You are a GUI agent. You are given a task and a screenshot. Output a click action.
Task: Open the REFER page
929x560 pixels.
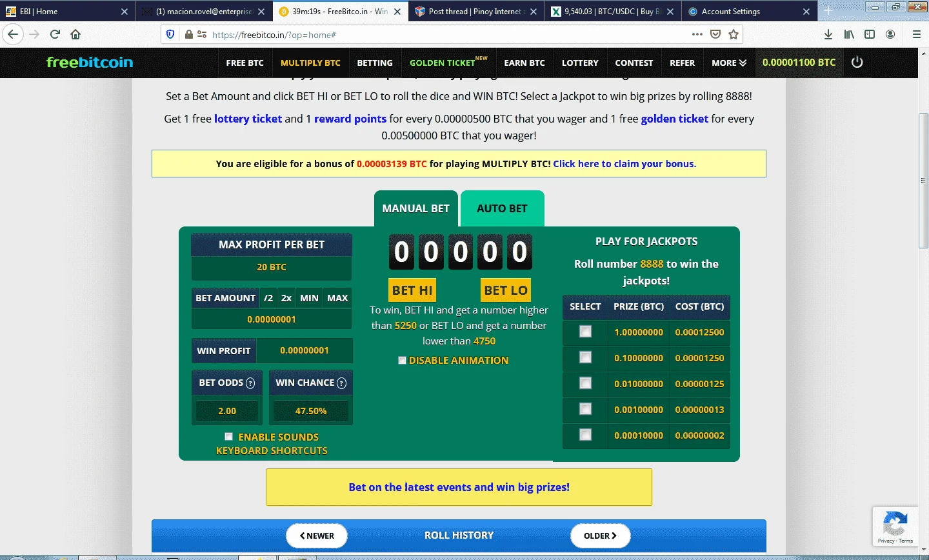682,63
